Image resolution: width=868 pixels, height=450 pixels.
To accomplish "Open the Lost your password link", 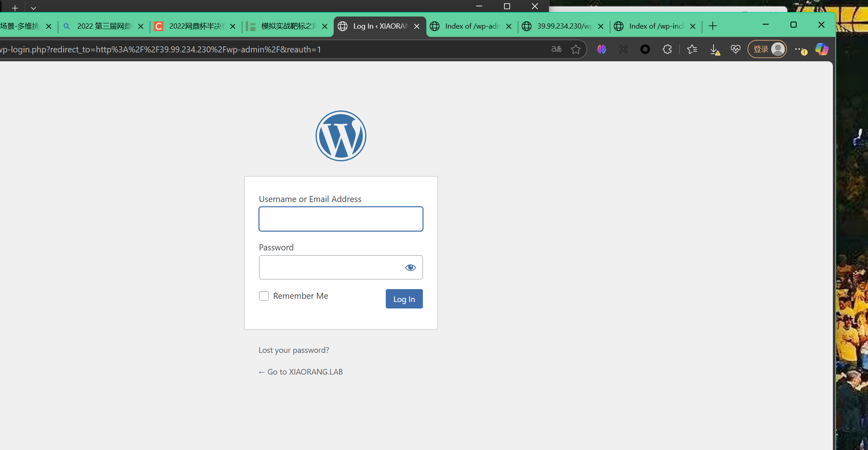I will click(x=294, y=350).
